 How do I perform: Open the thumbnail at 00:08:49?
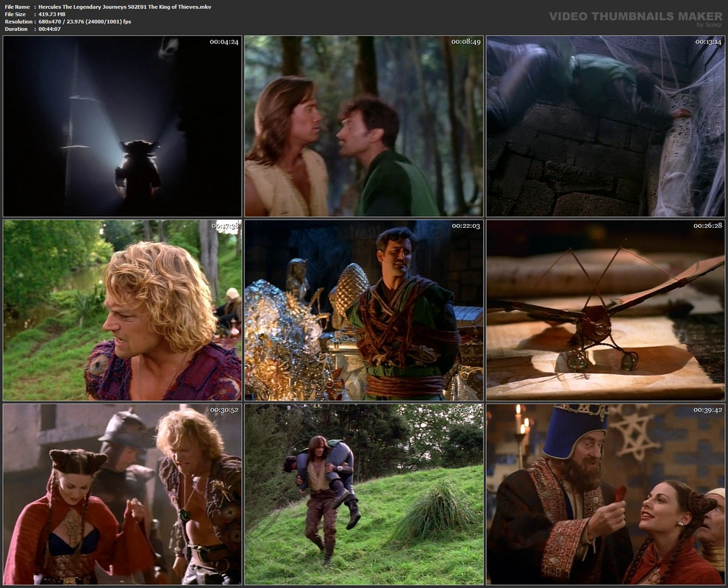[364, 126]
